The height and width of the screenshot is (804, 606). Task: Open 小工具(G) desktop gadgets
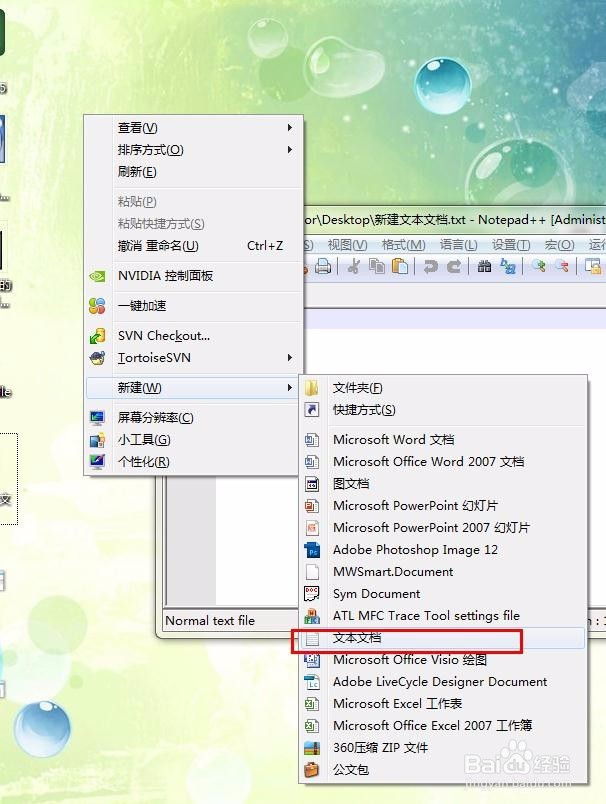pyautogui.click(x=193, y=440)
